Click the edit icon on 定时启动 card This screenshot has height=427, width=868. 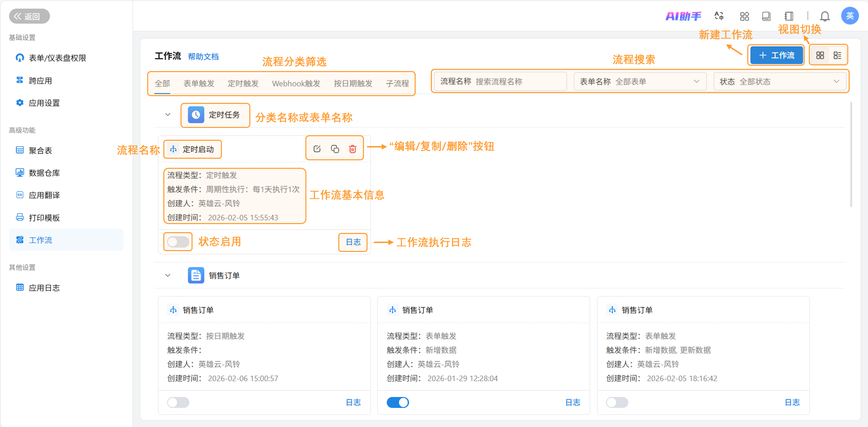click(317, 149)
